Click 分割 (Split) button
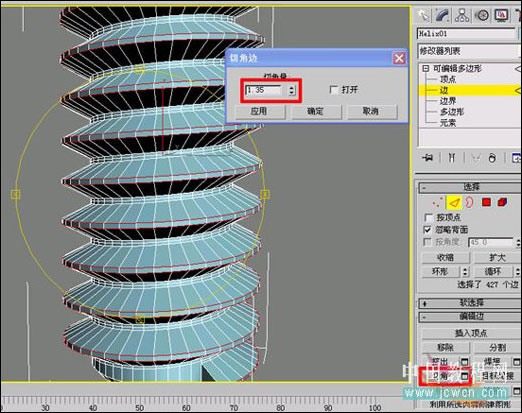The height and width of the screenshot is (413, 522). click(x=498, y=348)
